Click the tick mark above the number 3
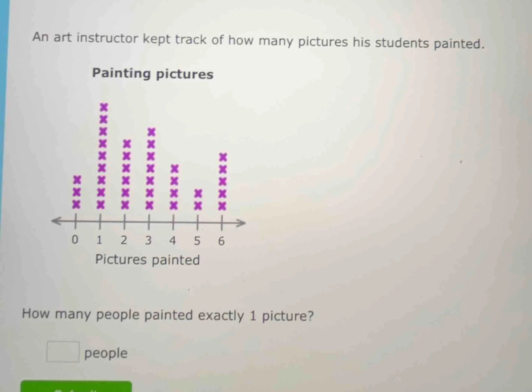Image resolution: width=532 pixels, height=392 pixels. point(149,222)
